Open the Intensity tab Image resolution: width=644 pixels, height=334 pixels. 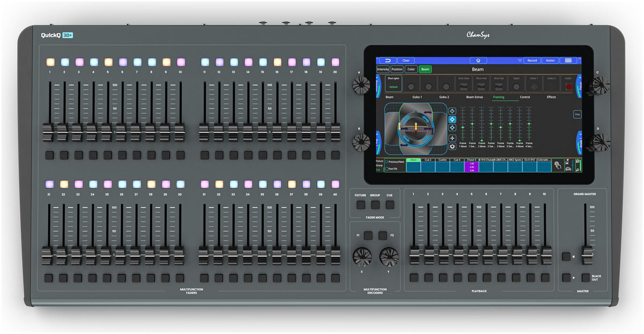pos(383,69)
